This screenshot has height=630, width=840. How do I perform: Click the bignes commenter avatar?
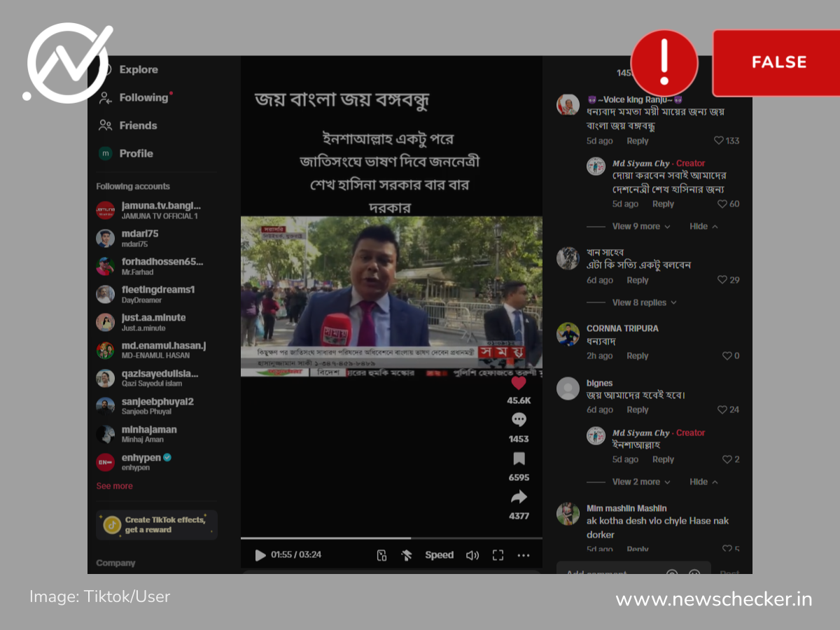[x=568, y=388]
